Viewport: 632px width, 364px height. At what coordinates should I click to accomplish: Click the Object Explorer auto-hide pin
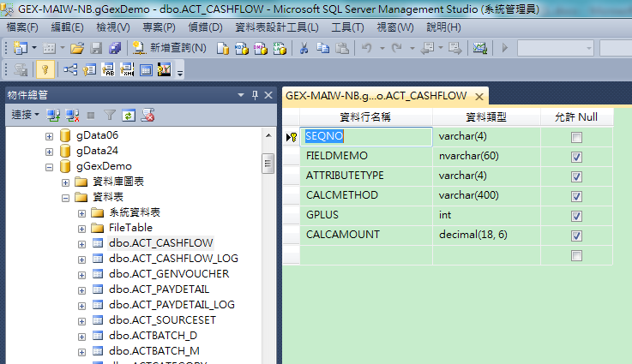click(255, 95)
